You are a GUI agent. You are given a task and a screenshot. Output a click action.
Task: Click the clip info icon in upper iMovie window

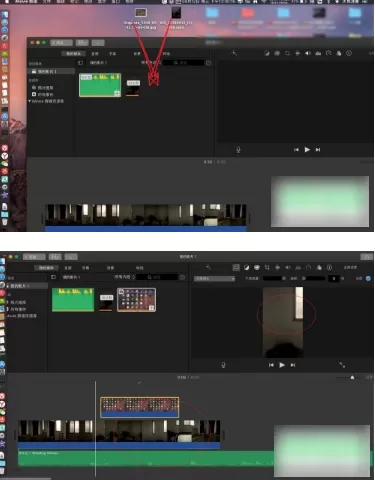click(x=349, y=53)
